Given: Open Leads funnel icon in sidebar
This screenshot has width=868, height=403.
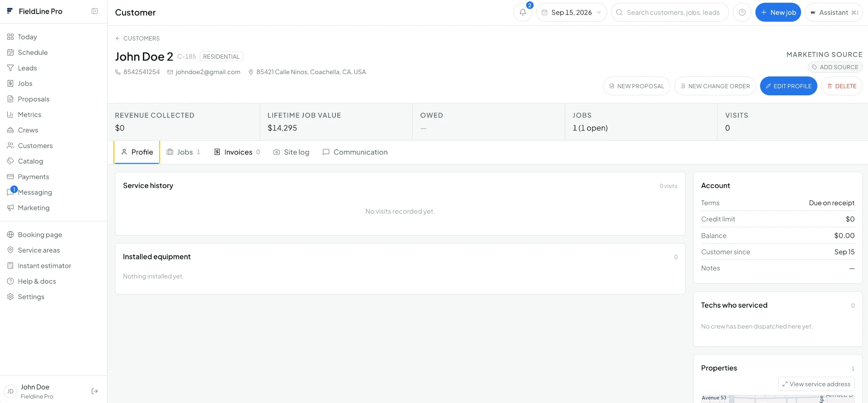Looking at the screenshot, I should (x=10, y=68).
